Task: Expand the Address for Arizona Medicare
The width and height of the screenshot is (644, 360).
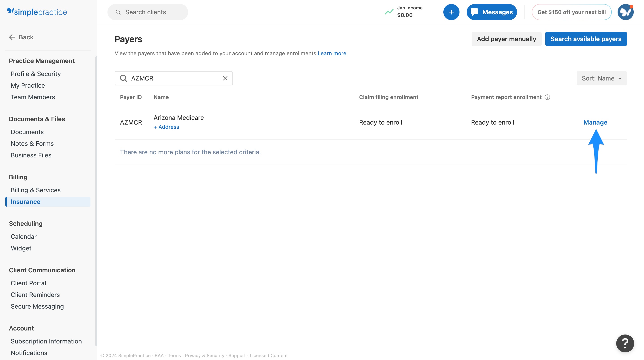Action: [166, 127]
